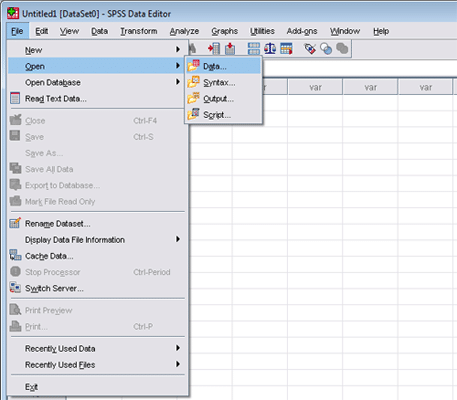The height and width of the screenshot is (400, 457).
Task: Expand the Recently Used Data arrow
Action: click(x=178, y=348)
